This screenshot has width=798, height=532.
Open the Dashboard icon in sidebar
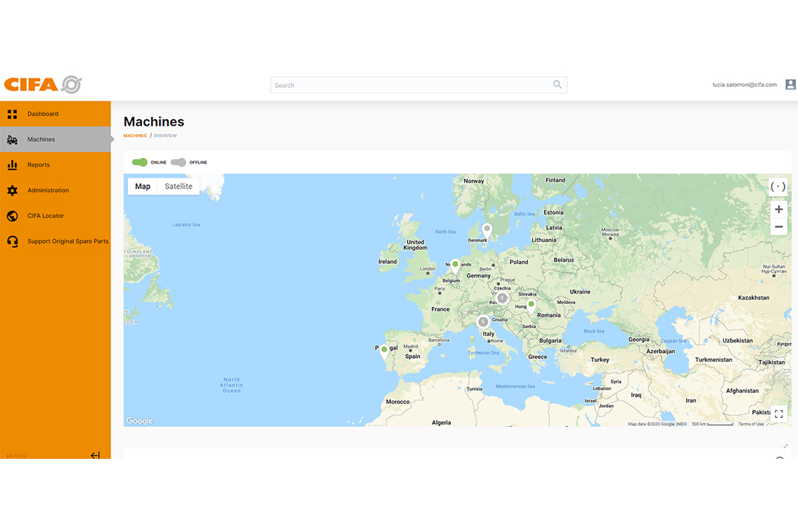pyautogui.click(x=12, y=114)
